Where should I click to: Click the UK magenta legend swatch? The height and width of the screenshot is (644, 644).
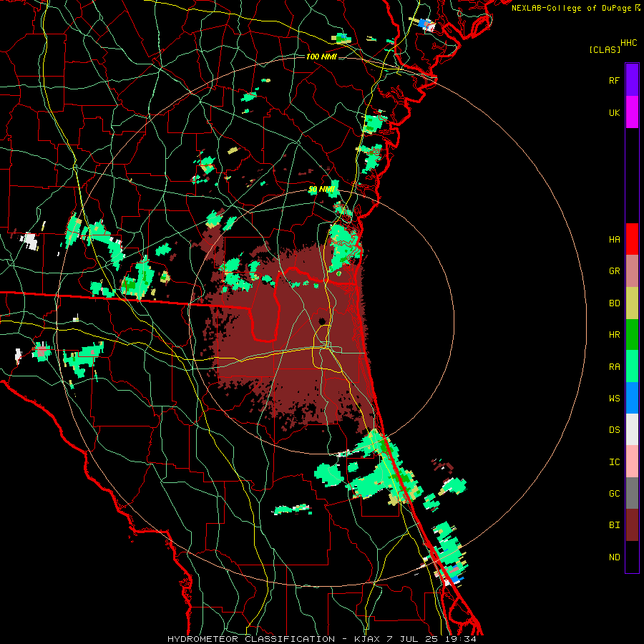tap(632, 112)
